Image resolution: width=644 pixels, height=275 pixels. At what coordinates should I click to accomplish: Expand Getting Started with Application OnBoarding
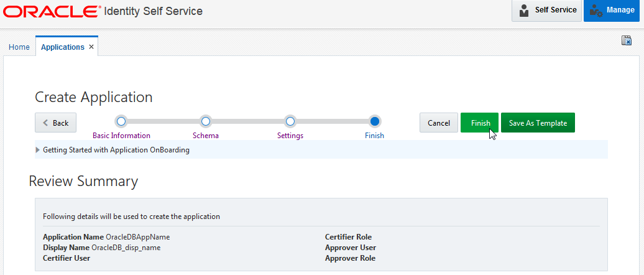click(39, 150)
